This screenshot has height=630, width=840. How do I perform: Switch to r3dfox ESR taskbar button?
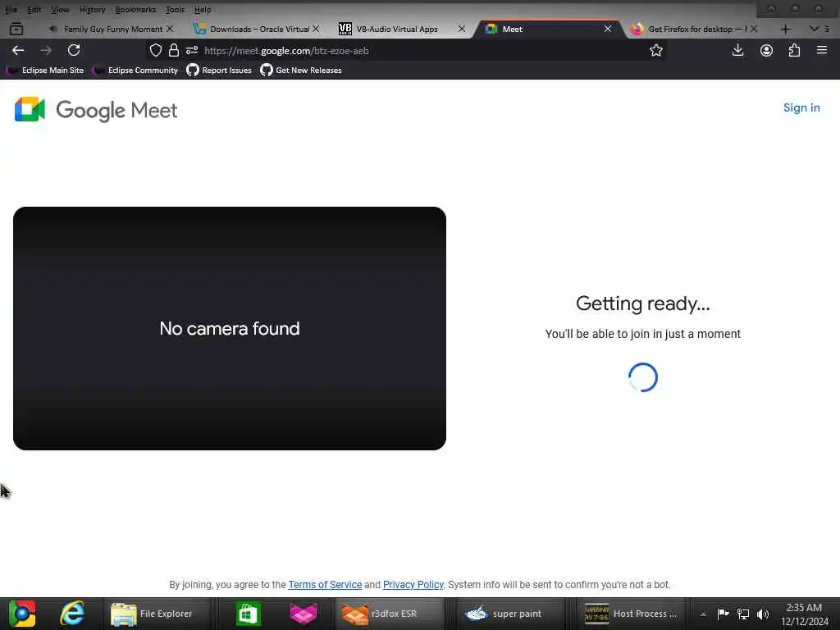[389, 614]
